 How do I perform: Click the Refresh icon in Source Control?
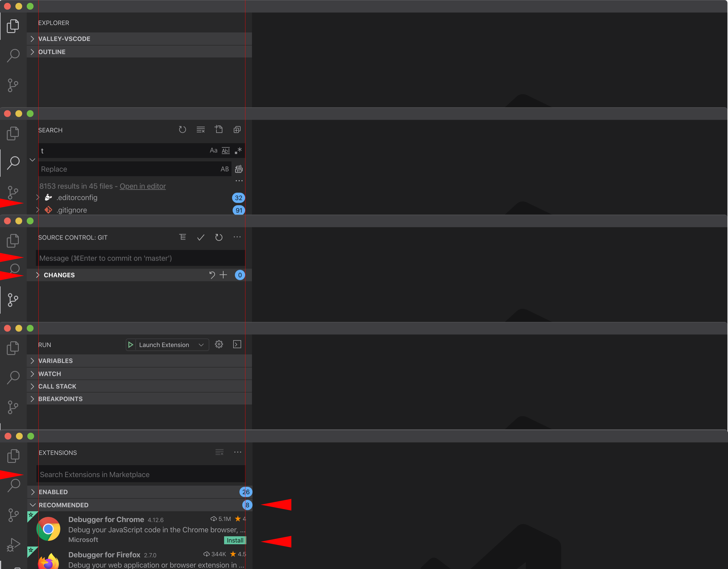pyautogui.click(x=219, y=237)
